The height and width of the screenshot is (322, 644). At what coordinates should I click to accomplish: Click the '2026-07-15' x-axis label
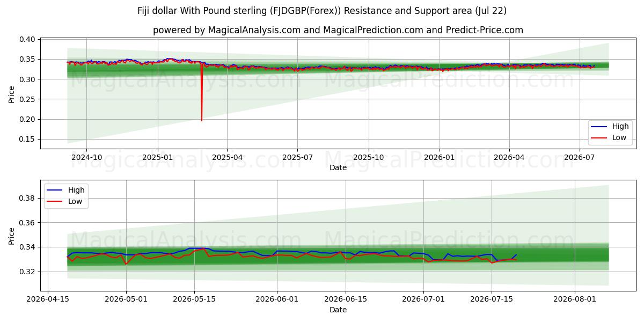pos(492,300)
